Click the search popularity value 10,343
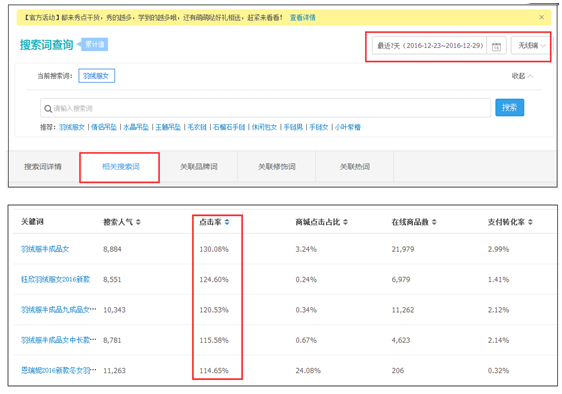The image size is (562, 394). (114, 310)
